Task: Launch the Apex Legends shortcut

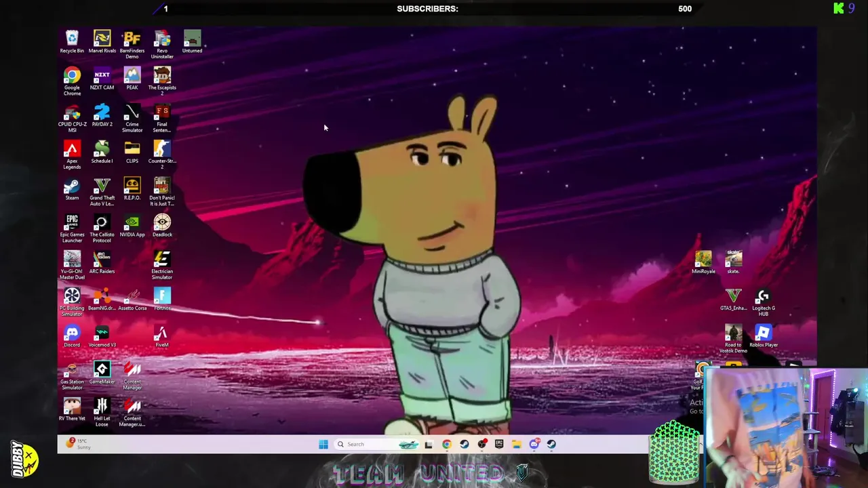Action: [x=72, y=155]
